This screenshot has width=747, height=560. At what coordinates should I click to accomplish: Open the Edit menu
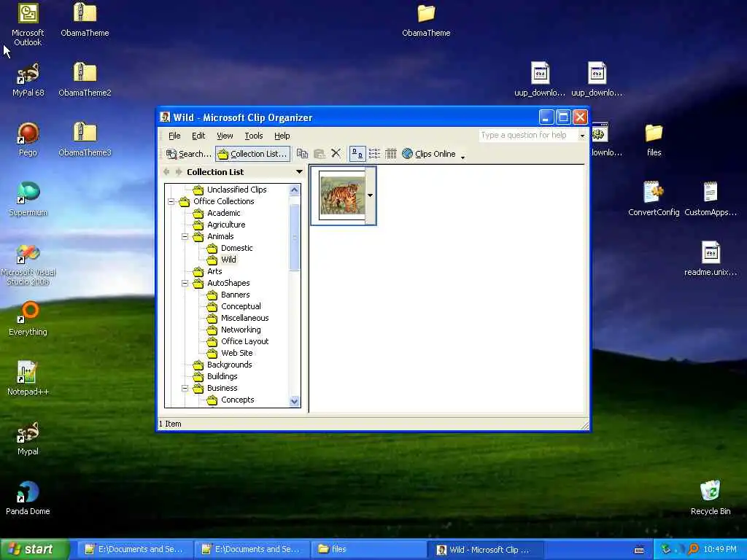click(198, 136)
